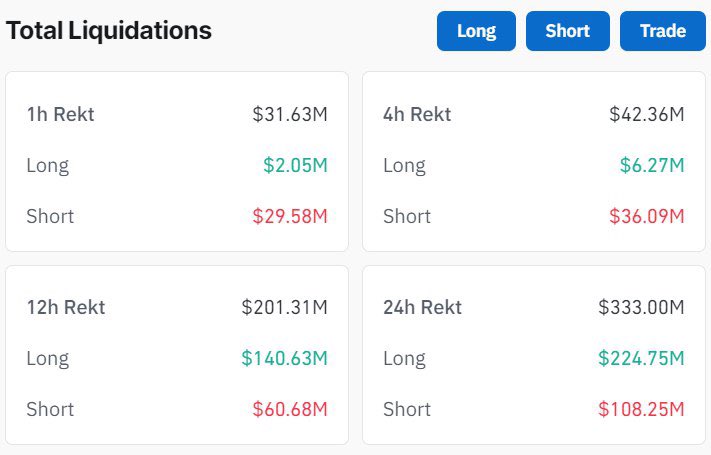The width and height of the screenshot is (711, 455).
Task: Select the 24h Rekt label
Action: [422, 307]
